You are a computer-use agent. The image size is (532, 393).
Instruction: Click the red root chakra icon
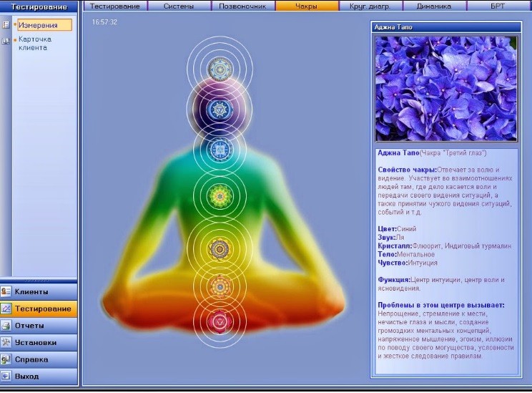(x=219, y=322)
